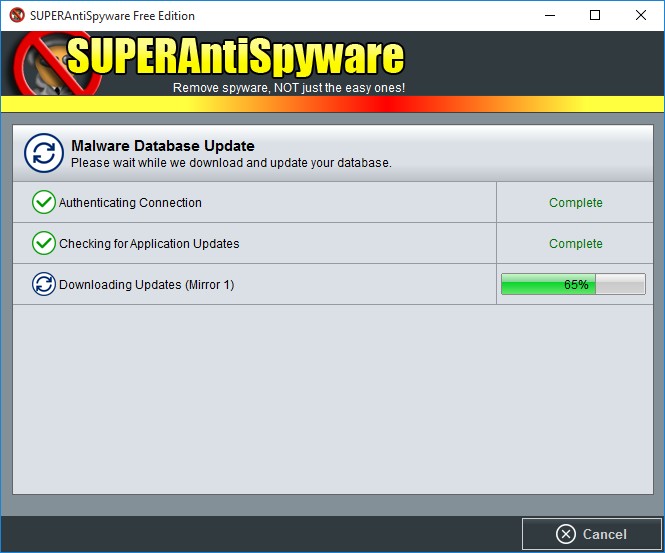Click the circled X icon on Cancel
The height and width of the screenshot is (553, 665).
(x=566, y=534)
